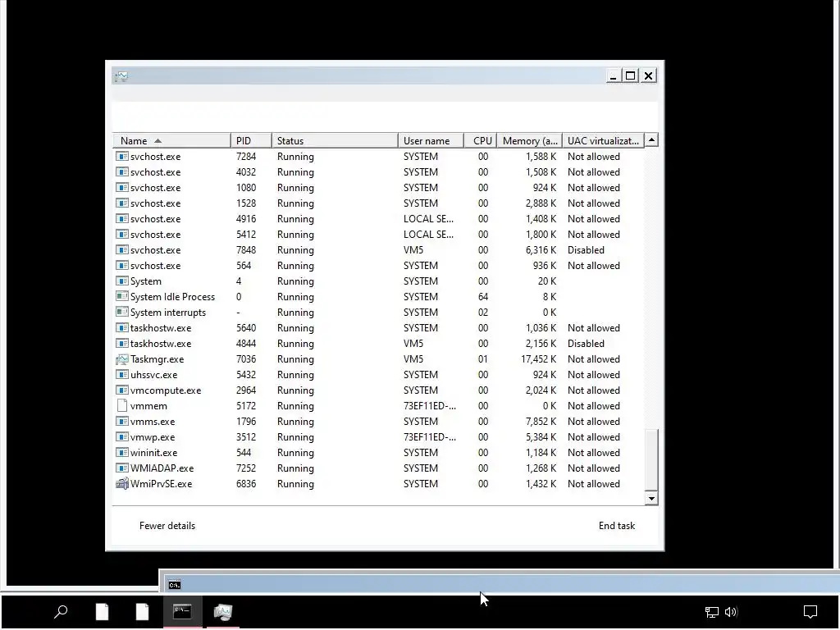840x630 pixels.
Task: Select the uhssvc.exe process name
Action: [x=153, y=375]
